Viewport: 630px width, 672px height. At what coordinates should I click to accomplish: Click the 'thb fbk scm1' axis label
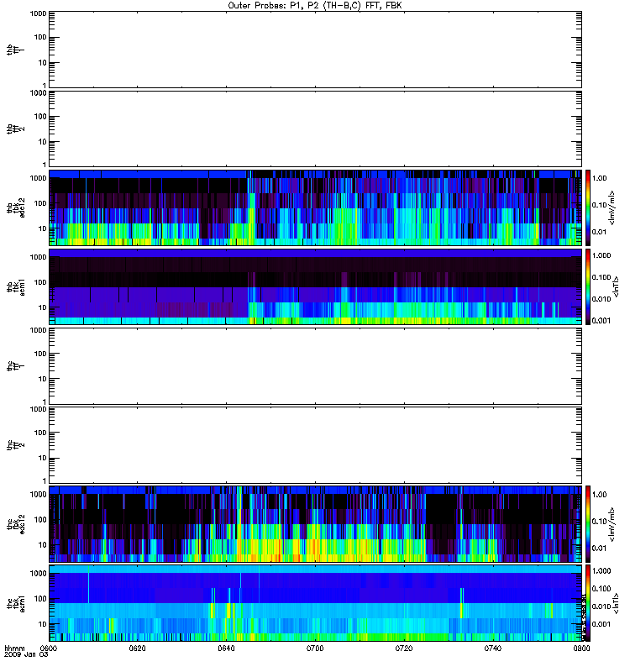16,286
